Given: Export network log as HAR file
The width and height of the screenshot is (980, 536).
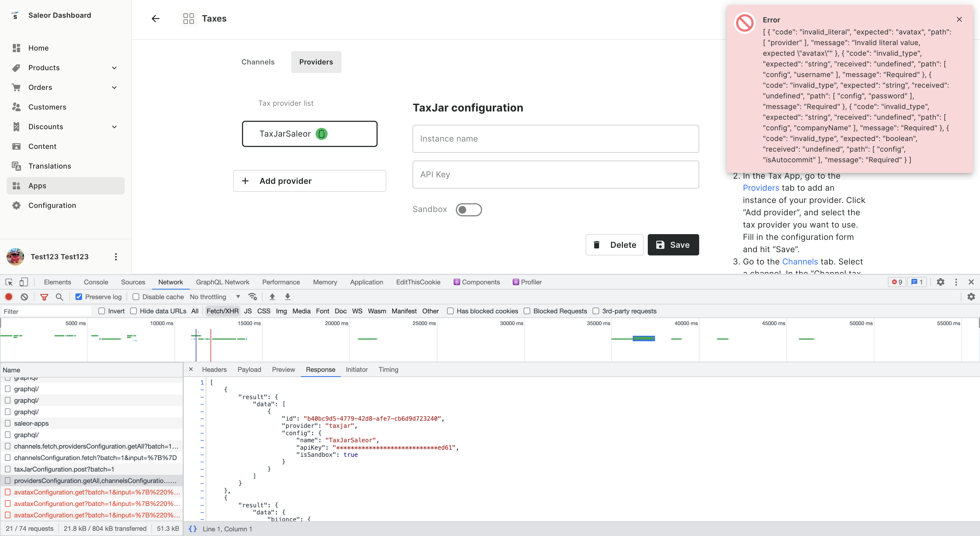Looking at the screenshot, I should [288, 296].
